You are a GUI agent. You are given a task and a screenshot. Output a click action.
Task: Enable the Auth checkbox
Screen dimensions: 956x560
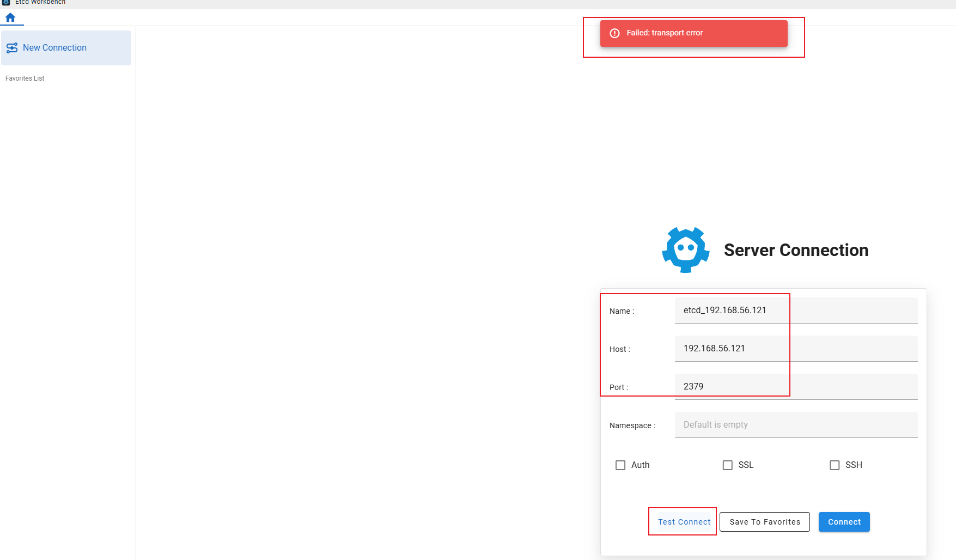tap(620, 465)
